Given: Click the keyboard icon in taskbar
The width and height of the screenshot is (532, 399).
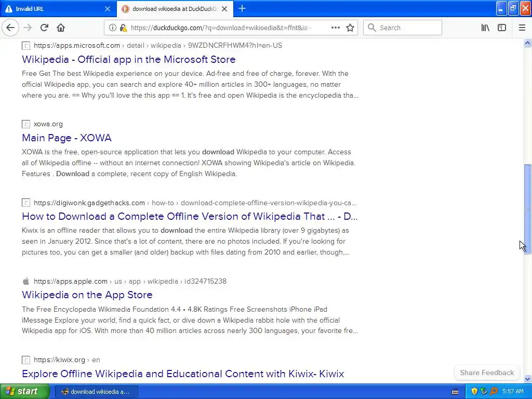Looking at the screenshot, I should click(455, 392).
